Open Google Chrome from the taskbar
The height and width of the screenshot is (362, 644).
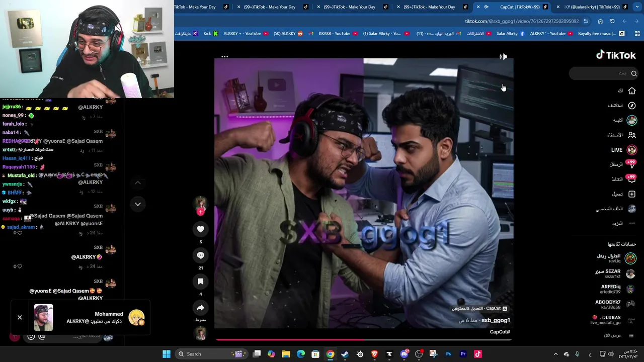(x=330, y=354)
